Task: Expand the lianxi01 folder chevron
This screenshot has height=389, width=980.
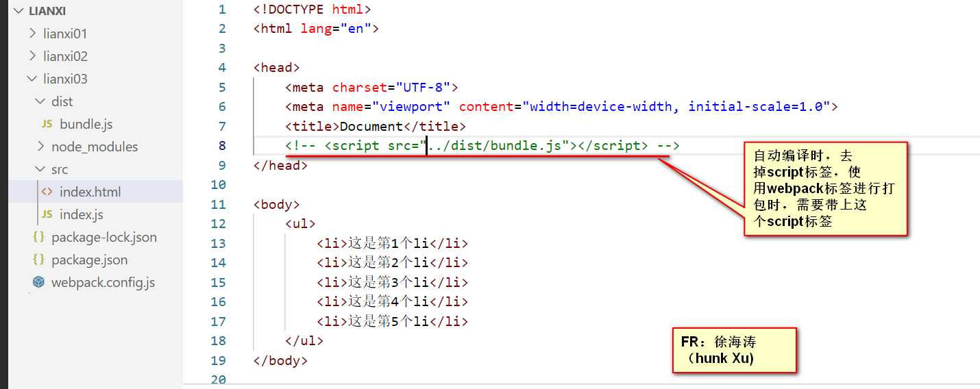Action: click(x=32, y=34)
